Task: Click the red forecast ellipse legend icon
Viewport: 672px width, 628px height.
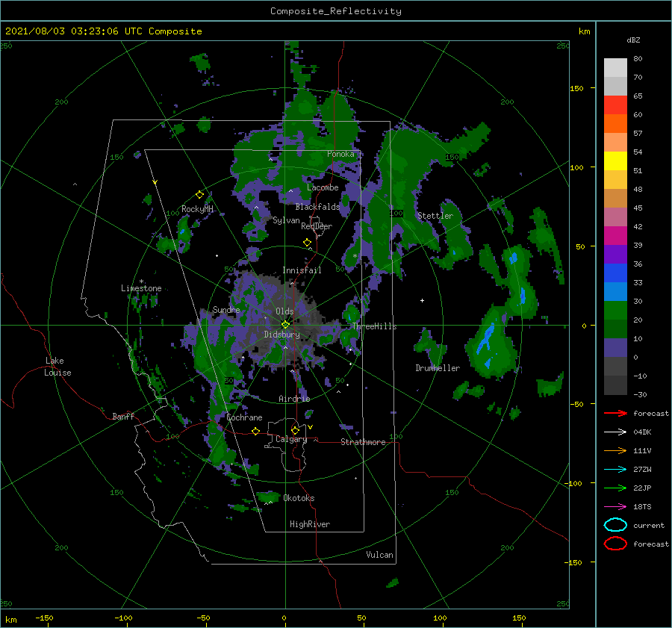Action: (x=615, y=544)
